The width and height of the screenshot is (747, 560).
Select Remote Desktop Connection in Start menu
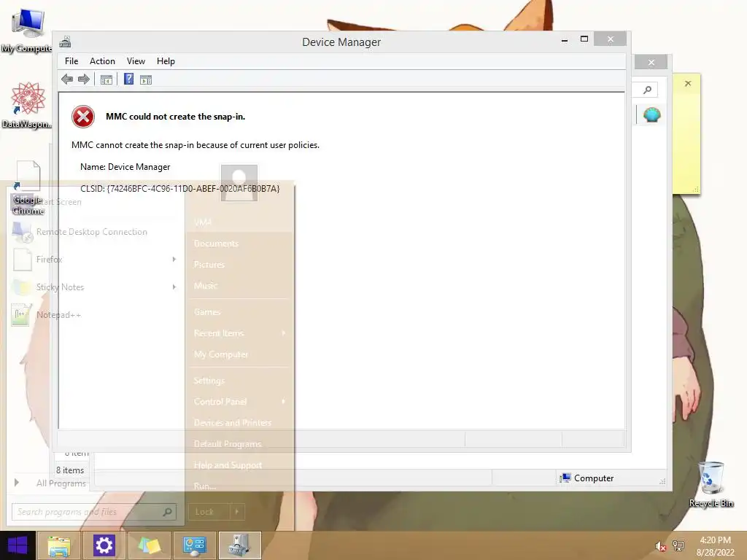93,232
